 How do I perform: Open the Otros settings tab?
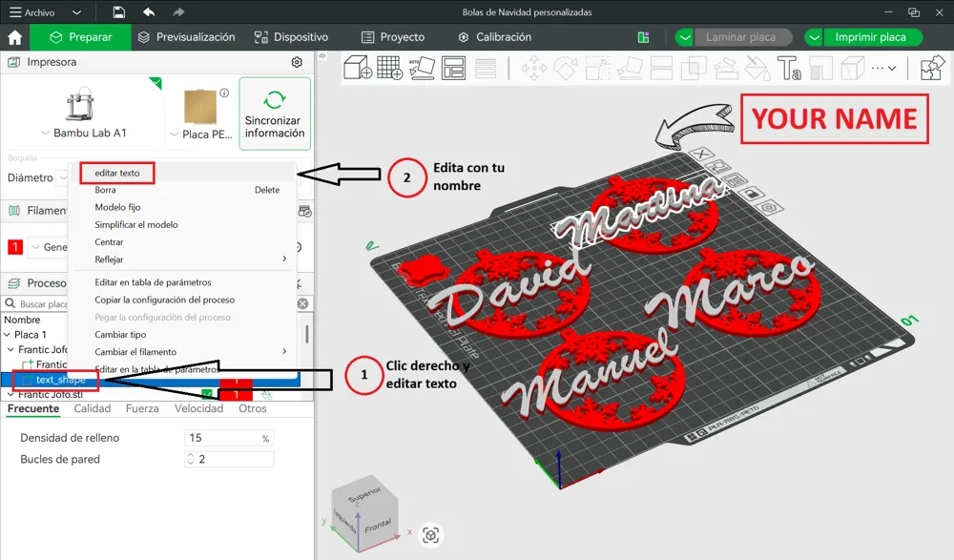tap(253, 409)
